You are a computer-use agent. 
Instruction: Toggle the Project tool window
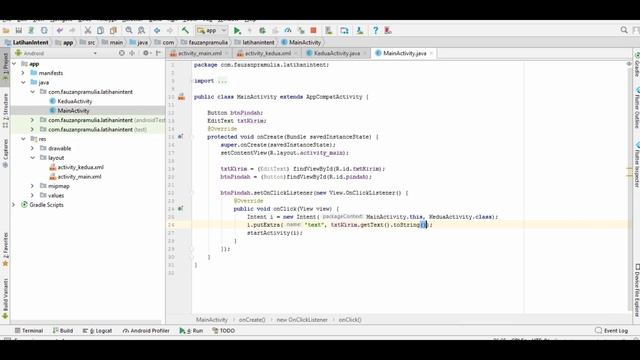point(5,67)
